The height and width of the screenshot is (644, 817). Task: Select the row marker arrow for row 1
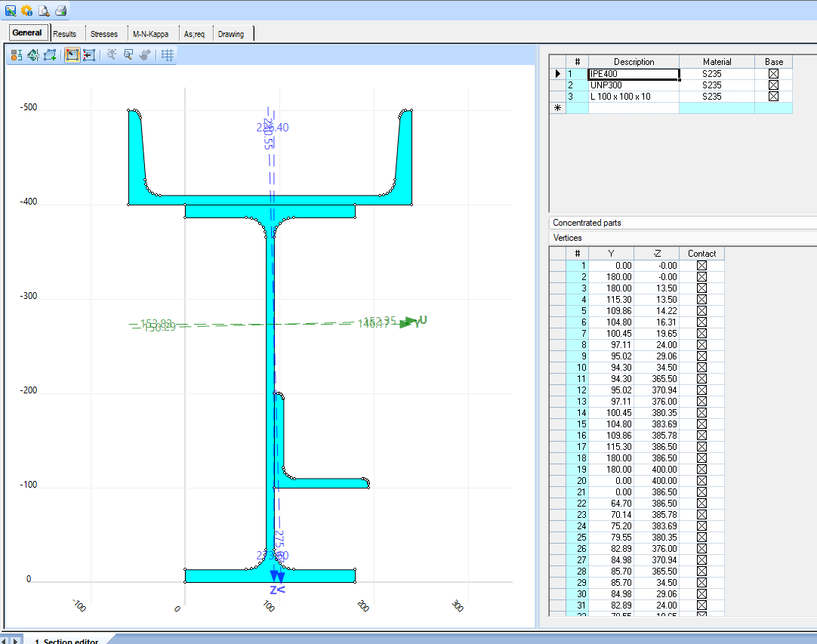(557, 74)
